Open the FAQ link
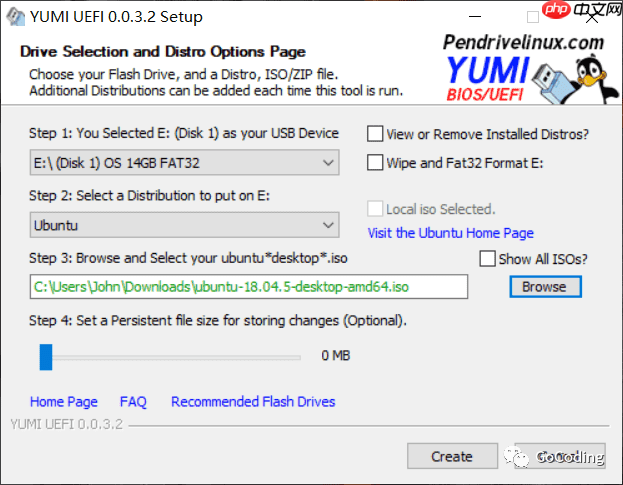The image size is (623, 485). tap(134, 402)
